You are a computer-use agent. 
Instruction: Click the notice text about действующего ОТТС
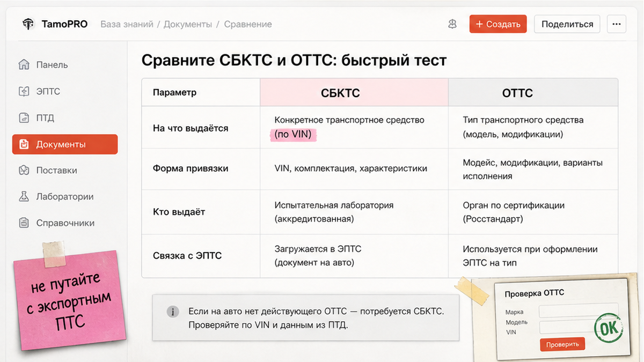point(316,318)
